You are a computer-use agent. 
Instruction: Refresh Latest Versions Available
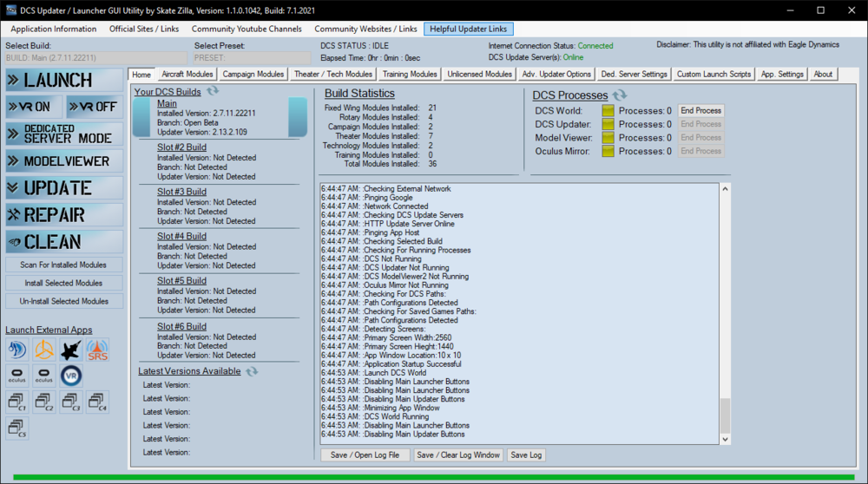(252, 371)
